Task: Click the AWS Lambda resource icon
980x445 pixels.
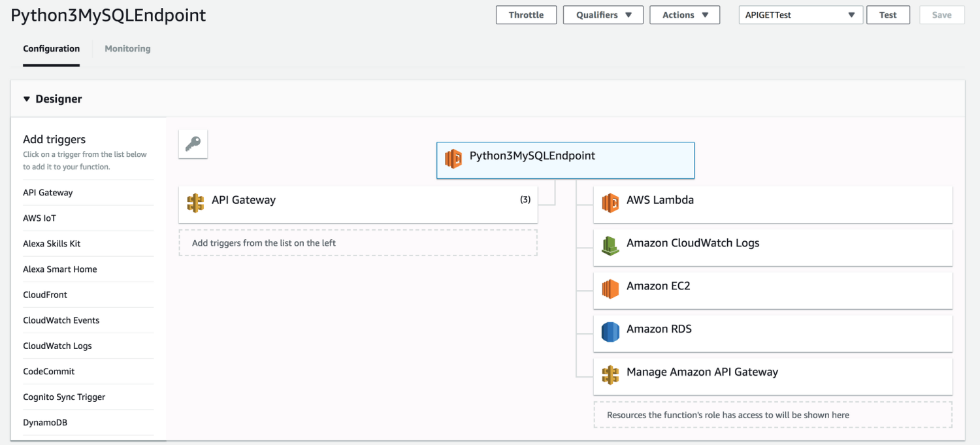Action: pos(610,203)
